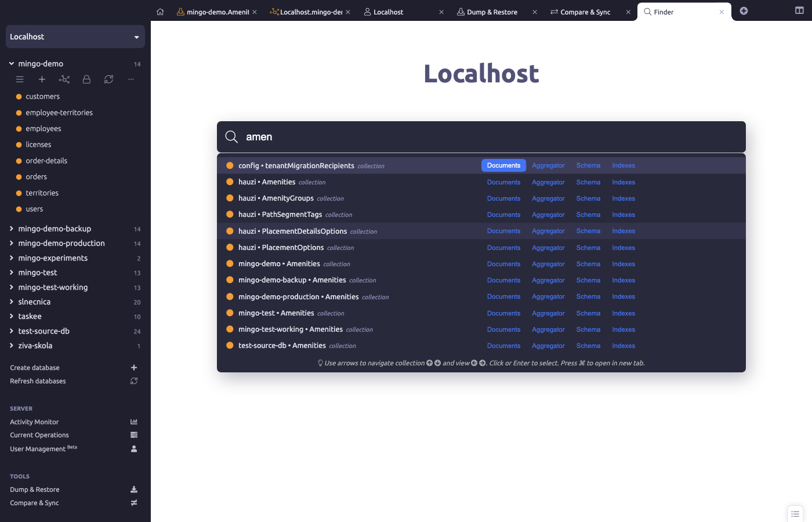Open Schema for mingo-test Amenities
812x522 pixels.
[588, 313]
